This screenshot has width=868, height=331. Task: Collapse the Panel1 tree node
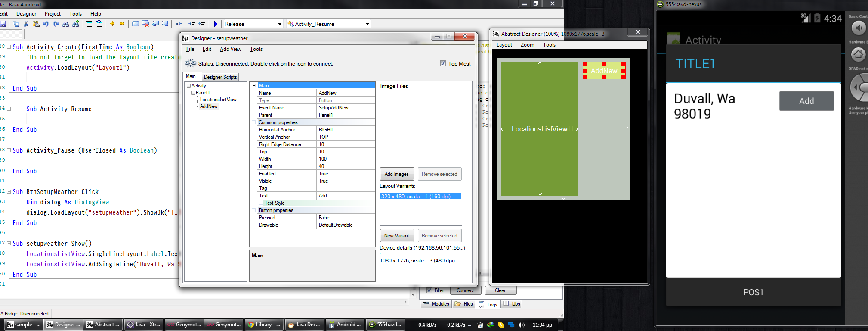tap(193, 93)
